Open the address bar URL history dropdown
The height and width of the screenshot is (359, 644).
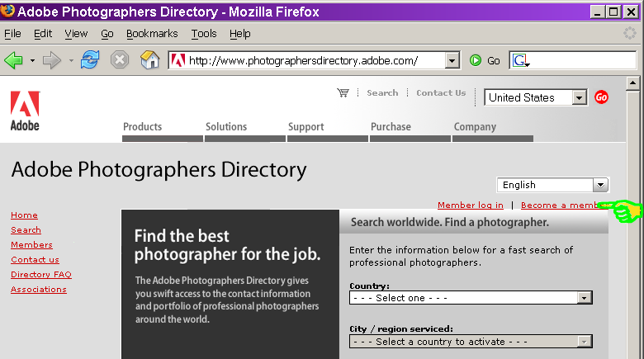[452, 60]
